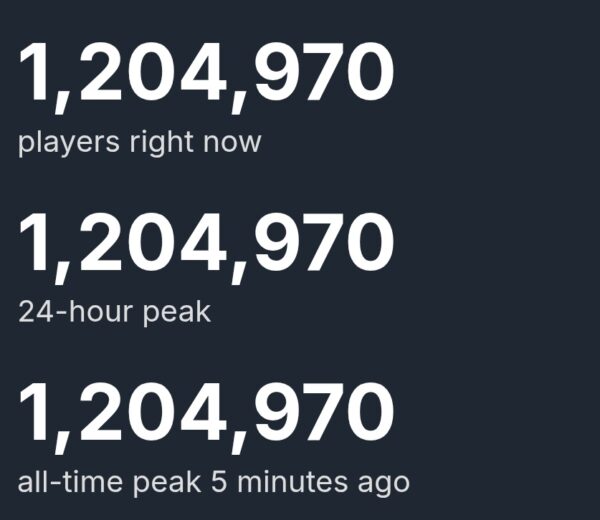Click digits '970' above all-time peak label
600x520 pixels.
coord(323,412)
